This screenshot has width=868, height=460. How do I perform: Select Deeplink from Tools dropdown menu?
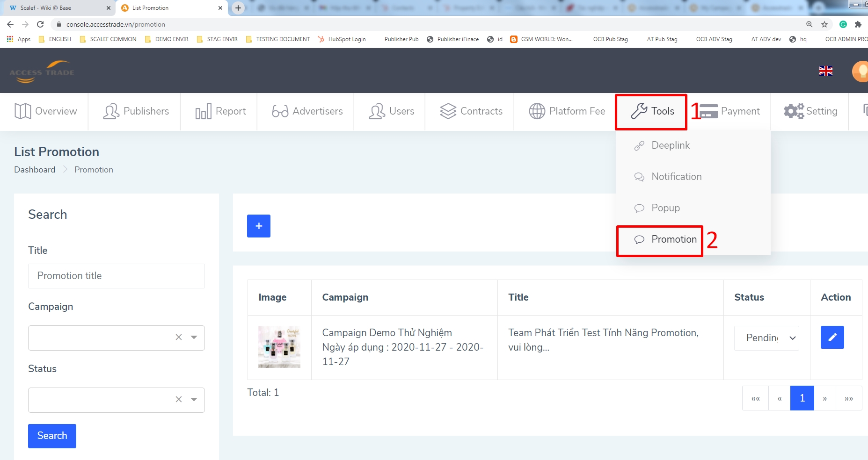[670, 145]
